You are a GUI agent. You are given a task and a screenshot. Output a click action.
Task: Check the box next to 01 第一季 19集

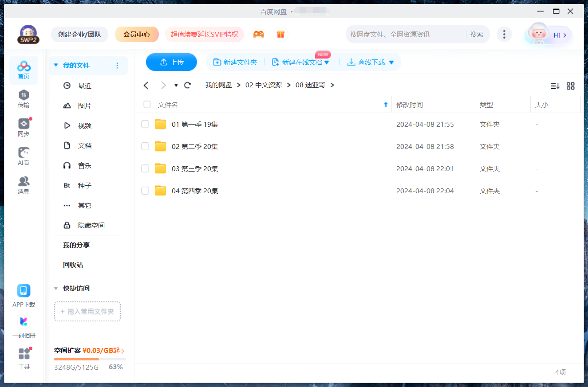tap(145, 124)
